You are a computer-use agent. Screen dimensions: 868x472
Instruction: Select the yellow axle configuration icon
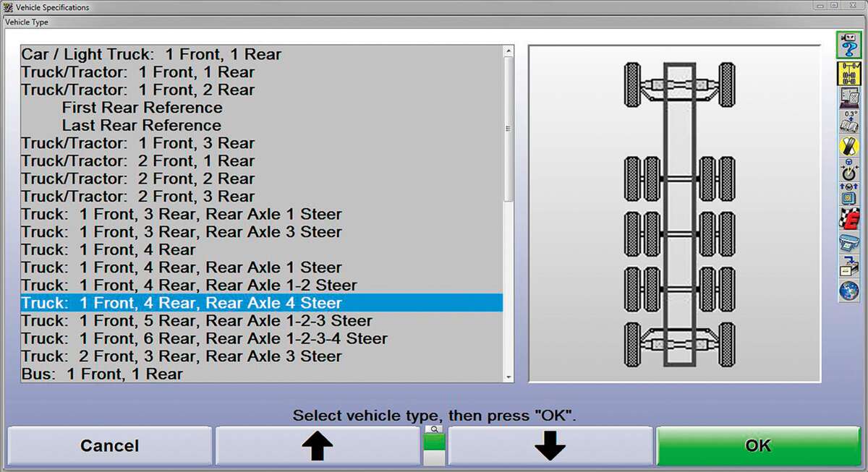pos(847,74)
